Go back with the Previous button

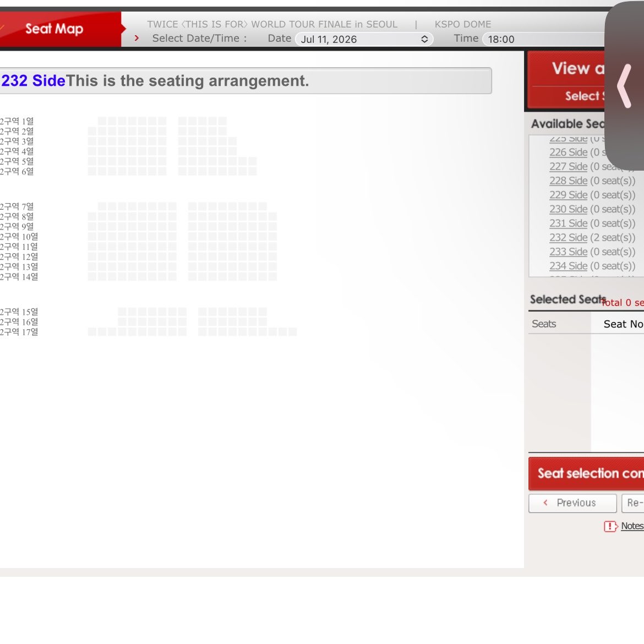(572, 503)
